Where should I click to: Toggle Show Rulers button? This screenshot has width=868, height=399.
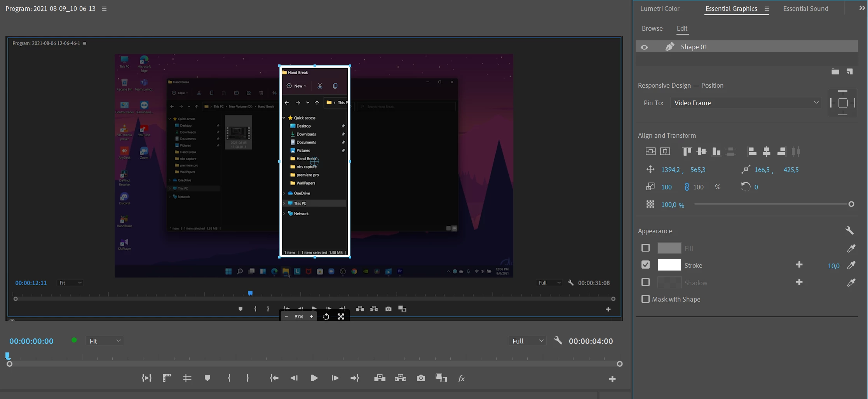tap(167, 378)
